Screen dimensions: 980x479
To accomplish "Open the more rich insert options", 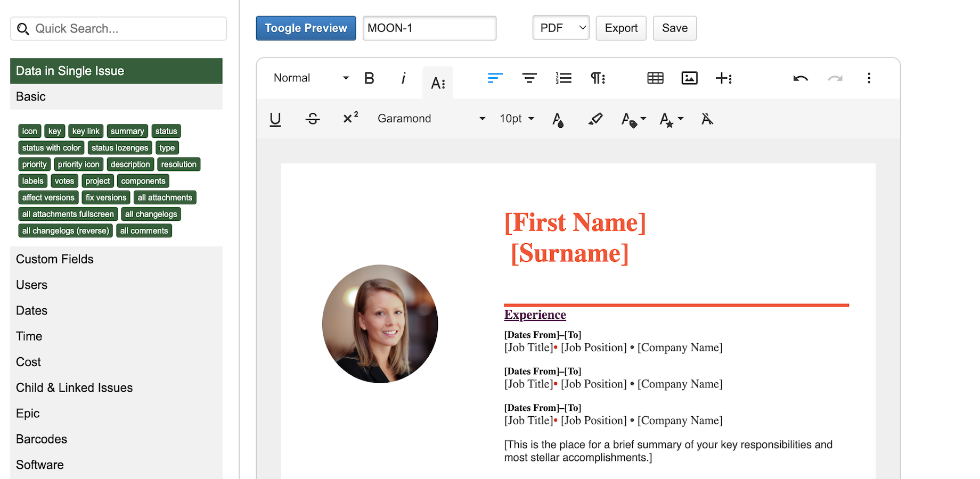I will pos(724,78).
